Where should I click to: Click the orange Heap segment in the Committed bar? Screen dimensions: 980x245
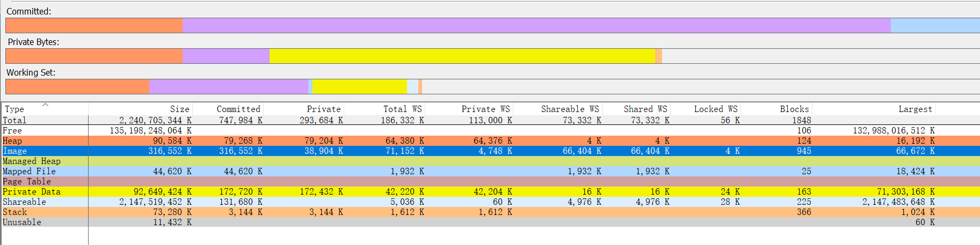point(94,25)
